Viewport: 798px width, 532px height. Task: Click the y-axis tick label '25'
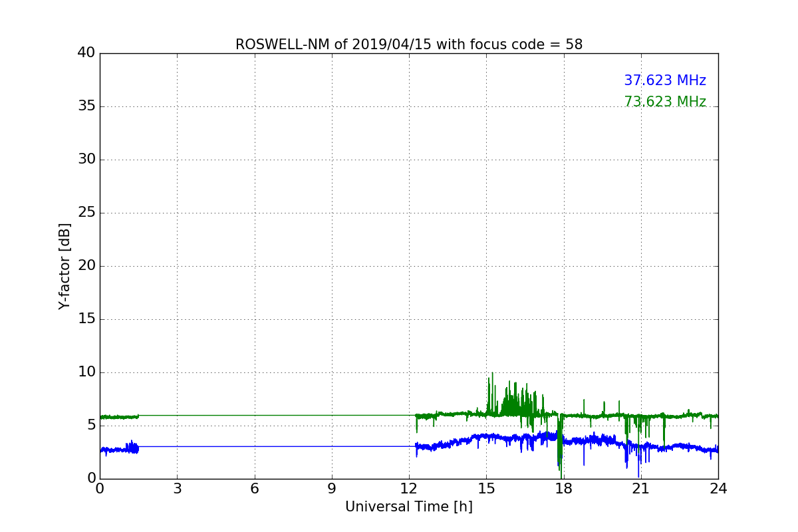pos(86,213)
